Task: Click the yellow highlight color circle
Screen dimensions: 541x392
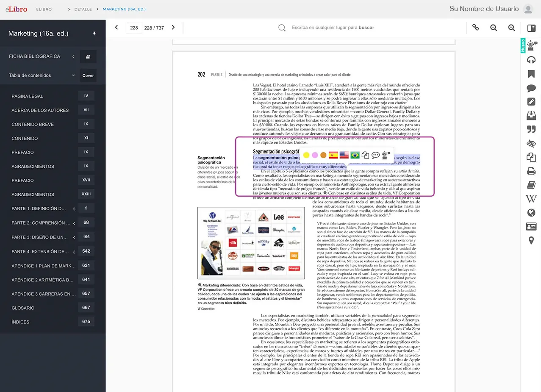Action: pyautogui.click(x=306, y=155)
